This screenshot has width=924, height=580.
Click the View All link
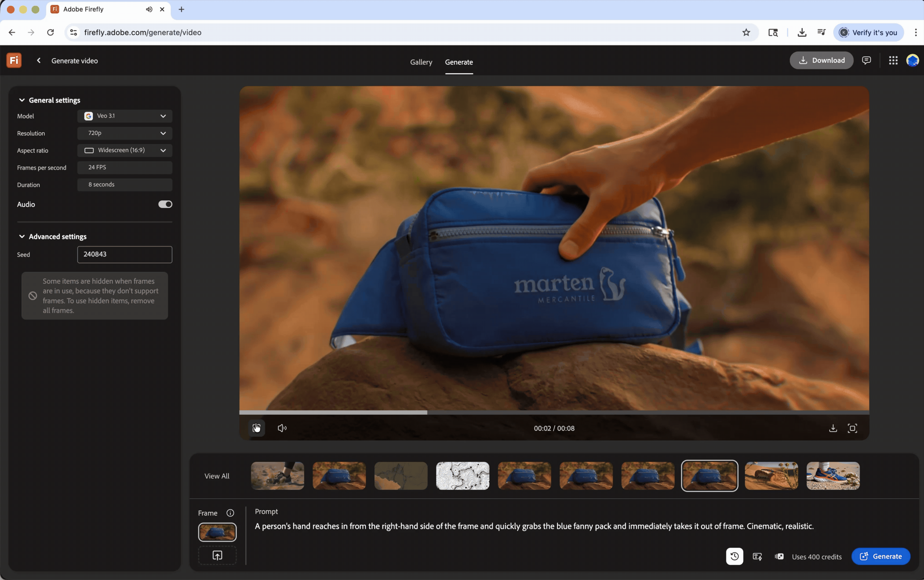click(x=217, y=476)
